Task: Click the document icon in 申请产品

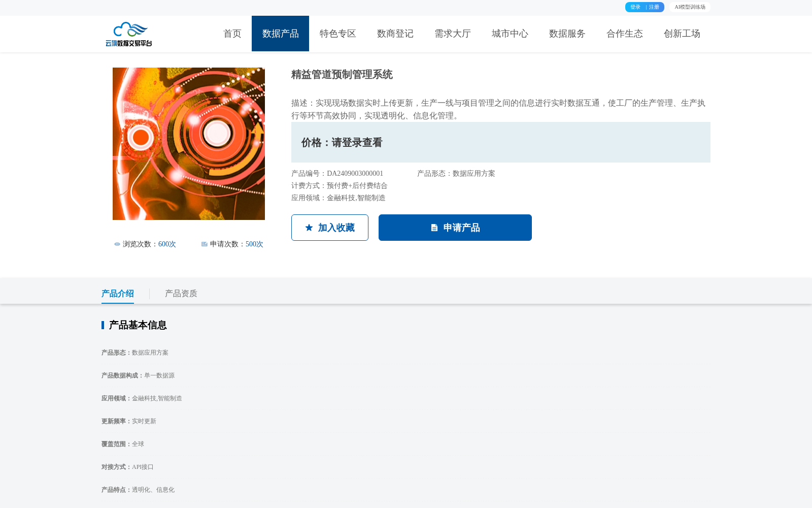Action: 434,228
